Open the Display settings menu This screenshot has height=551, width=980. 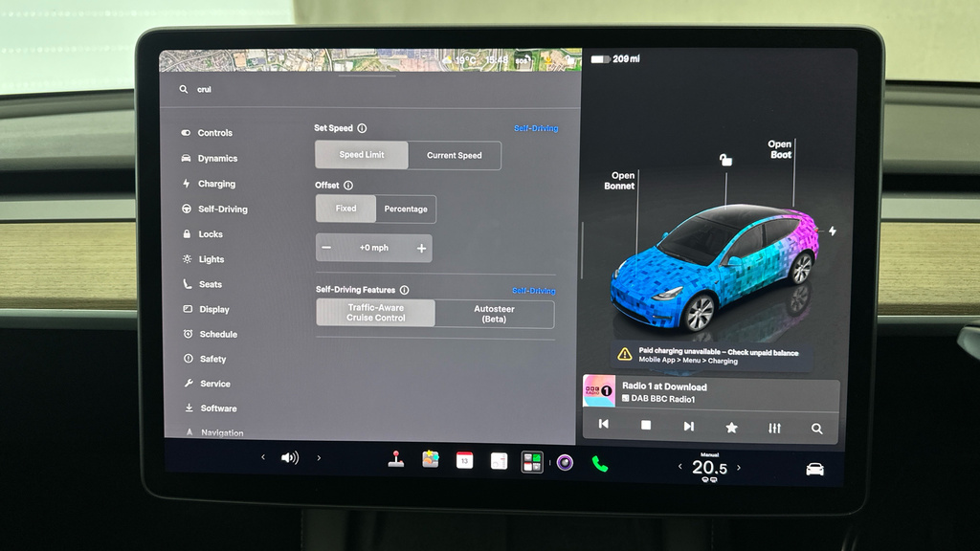coord(207,309)
